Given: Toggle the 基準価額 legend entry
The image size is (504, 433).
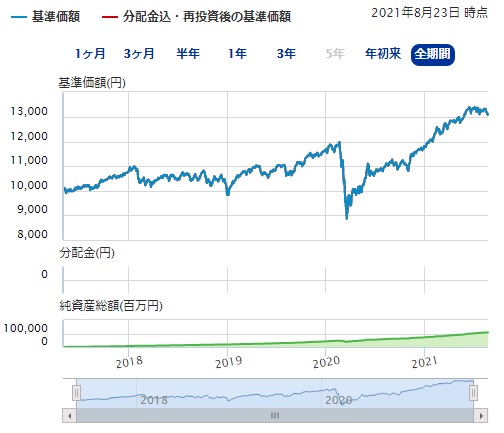Looking at the screenshot, I should point(46,16).
